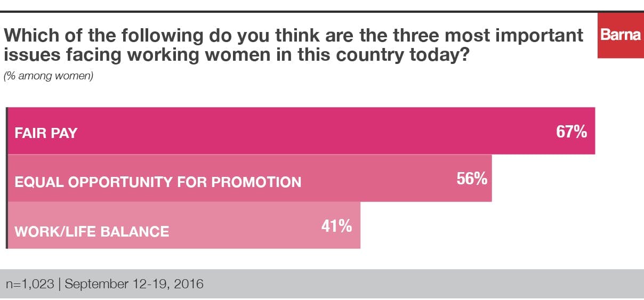Select the EQUAL OPPORTUNITY FOR PROMOTION label
Screen dimensions: 644x300
158,182
